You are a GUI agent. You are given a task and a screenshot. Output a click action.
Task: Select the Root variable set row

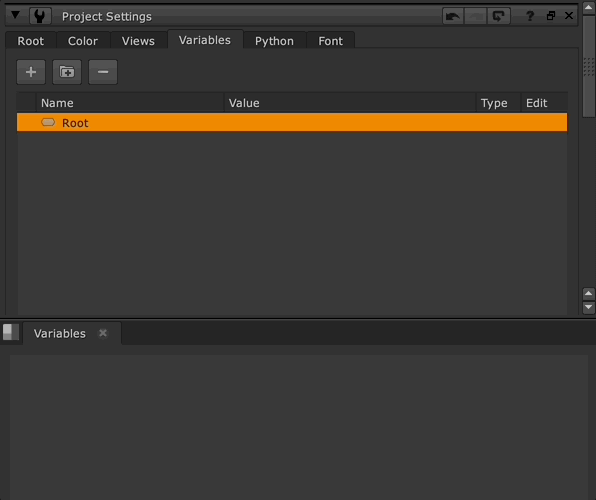292,122
